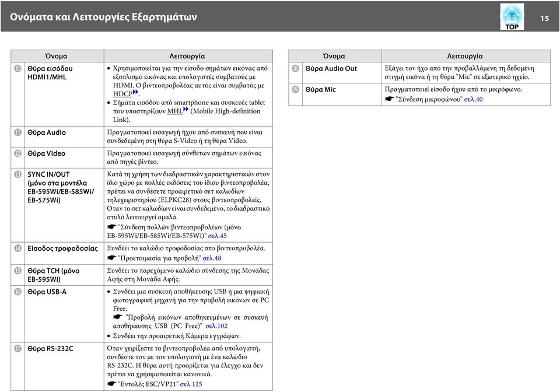Screen dimensions: 560x392
Task: Click pointing-hand icon before Προβολή εικόνων αποθηκευμένων
Action: (x=118, y=317)
